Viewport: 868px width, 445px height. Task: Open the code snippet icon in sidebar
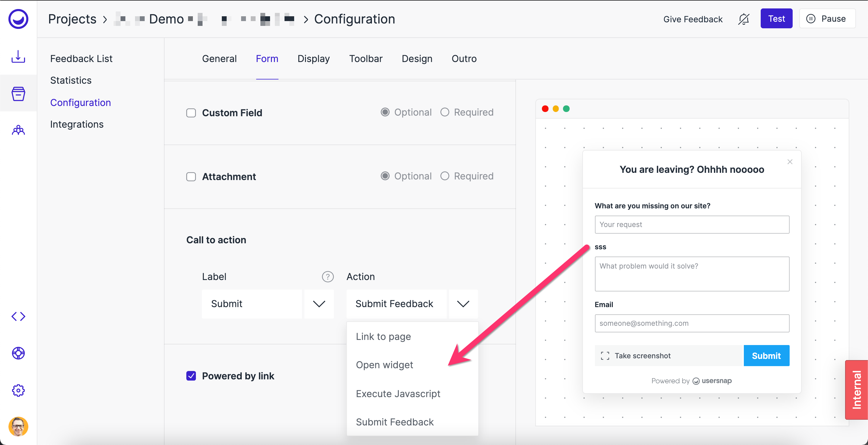click(x=18, y=316)
